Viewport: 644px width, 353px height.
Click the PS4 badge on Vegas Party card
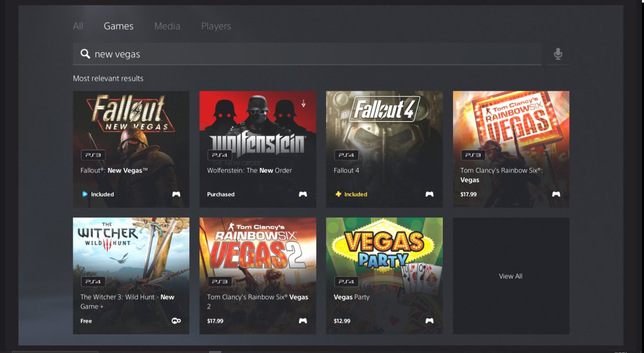click(x=346, y=282)
